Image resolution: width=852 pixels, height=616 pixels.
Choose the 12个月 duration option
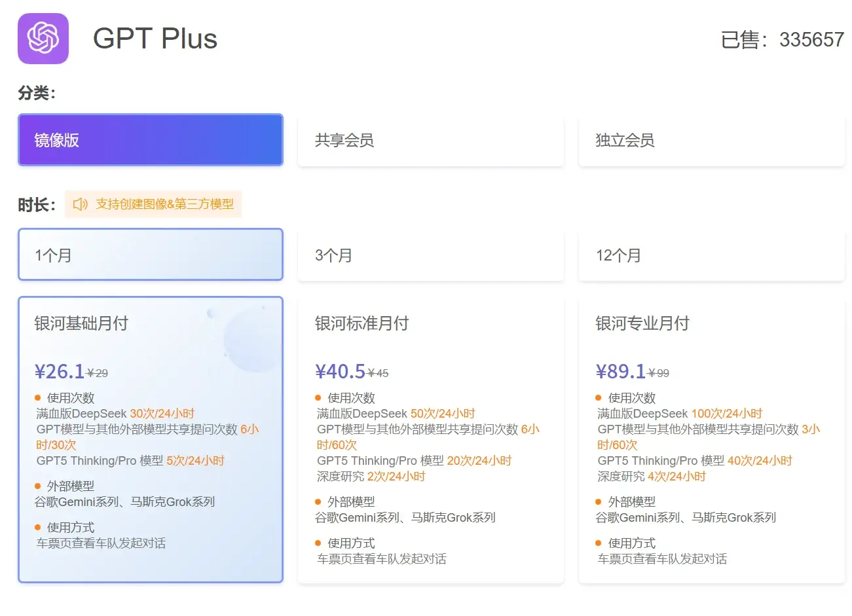pyautogui.click(x=711, y=255)
